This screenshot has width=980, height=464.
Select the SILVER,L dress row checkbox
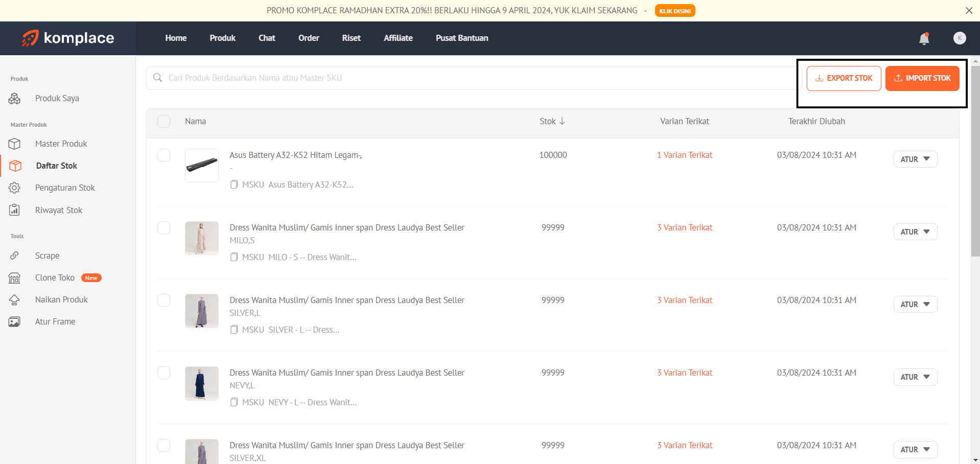(164, 300)
